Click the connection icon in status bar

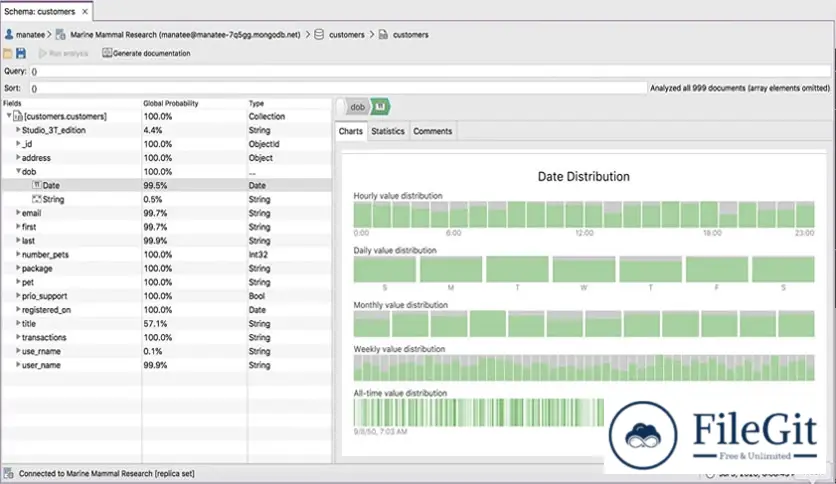coord(8,473)
